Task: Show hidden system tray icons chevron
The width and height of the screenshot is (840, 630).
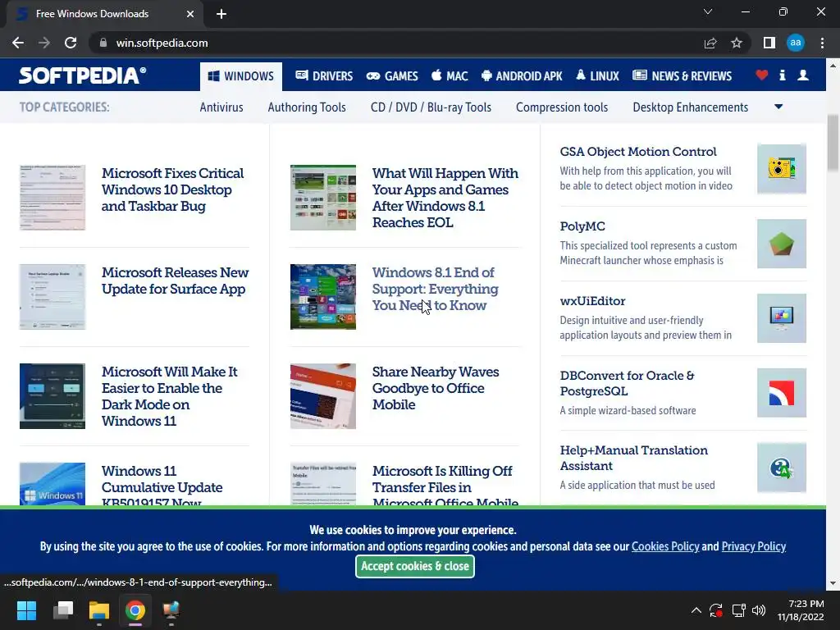Action: coord(696,610)
